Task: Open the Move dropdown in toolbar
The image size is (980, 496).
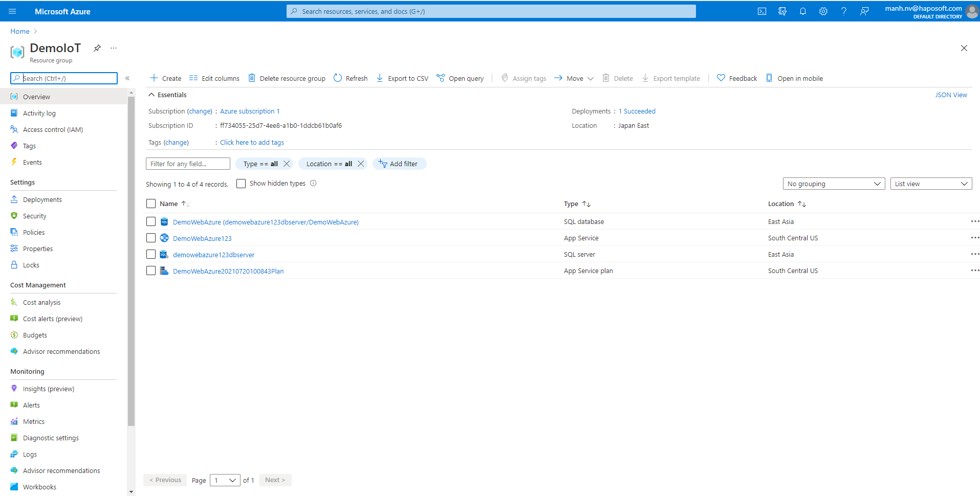Action: coord(574,78)
